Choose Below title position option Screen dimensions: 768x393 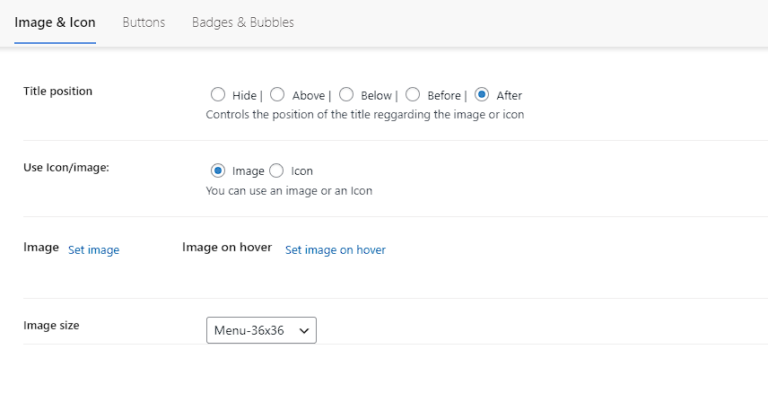click(x=346, y=94)
